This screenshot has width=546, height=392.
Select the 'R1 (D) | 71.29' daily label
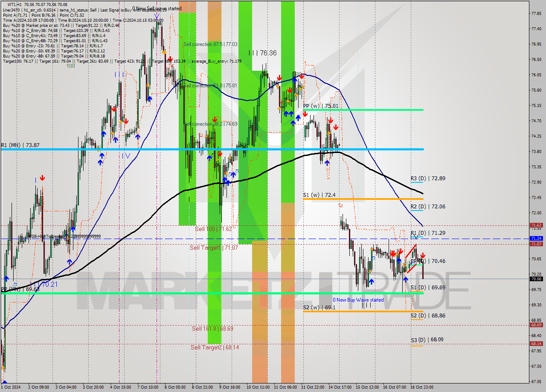point(428,233)
